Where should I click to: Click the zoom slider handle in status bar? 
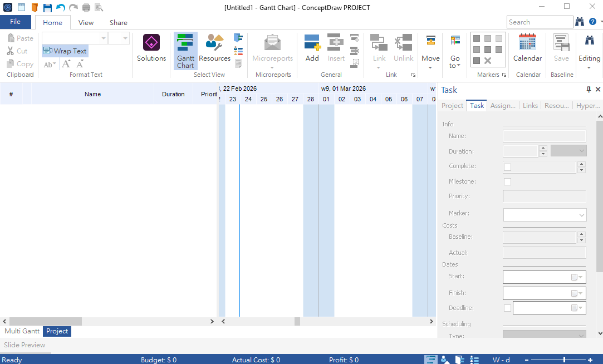(x=564, y=360)
